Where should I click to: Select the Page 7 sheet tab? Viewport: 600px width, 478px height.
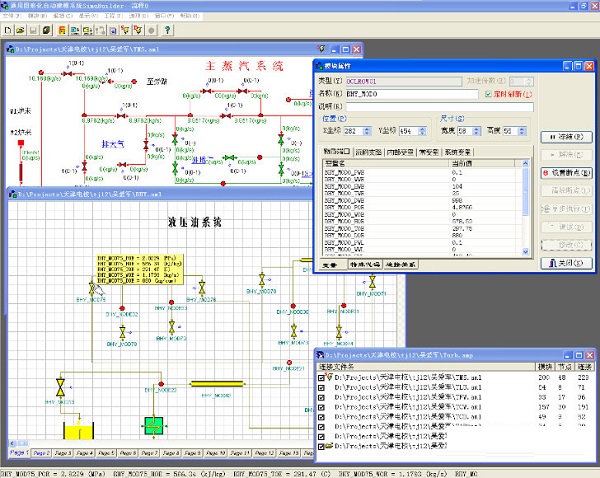coord(149,453)
